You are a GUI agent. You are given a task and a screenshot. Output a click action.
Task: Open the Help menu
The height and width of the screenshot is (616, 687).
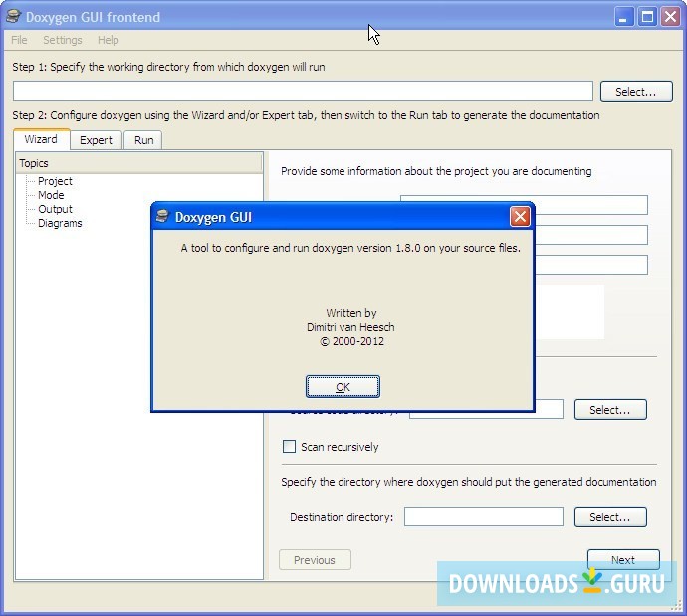(108, 40)
